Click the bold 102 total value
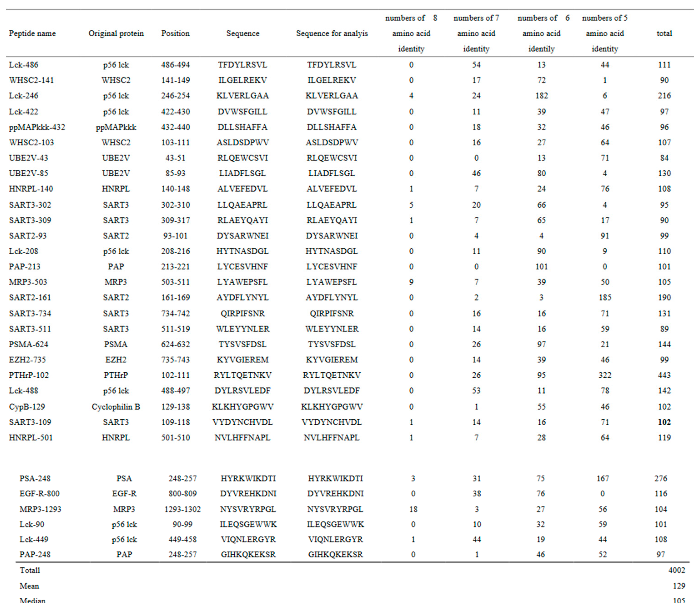 [664, 422]
